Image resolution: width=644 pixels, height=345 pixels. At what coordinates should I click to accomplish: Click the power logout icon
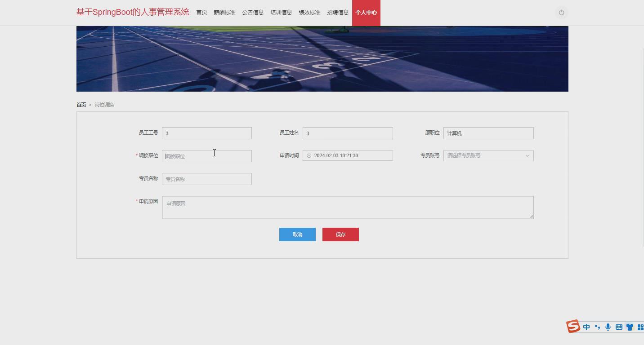(x=561, y=13)
